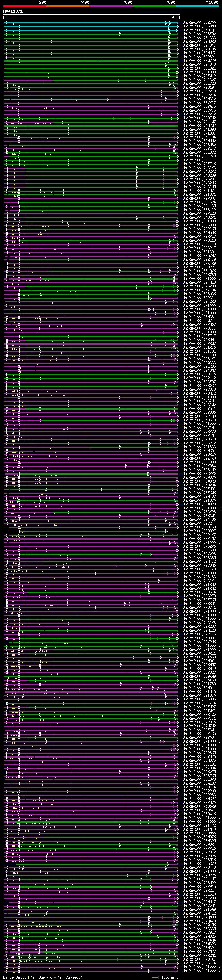Select hit label UniRef100_A7Q7Z9
Screen dimensions: 222x980
[199, 60]
